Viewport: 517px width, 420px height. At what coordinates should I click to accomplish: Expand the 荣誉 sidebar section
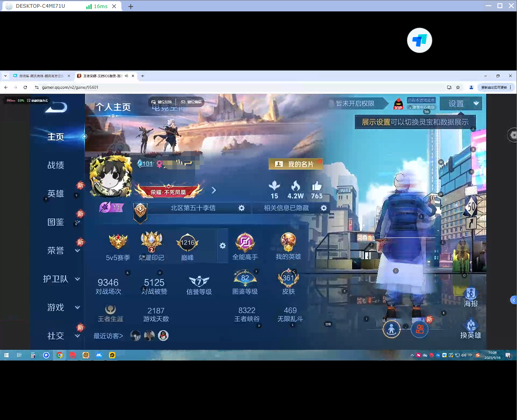point(77,251)
